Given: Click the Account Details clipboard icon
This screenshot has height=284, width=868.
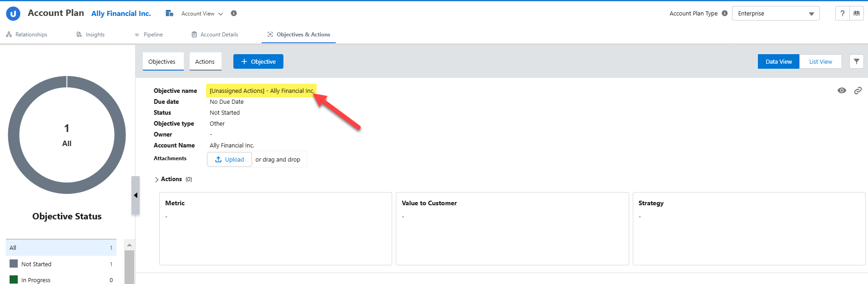Looking at the screenshot, I should [194, 35].
